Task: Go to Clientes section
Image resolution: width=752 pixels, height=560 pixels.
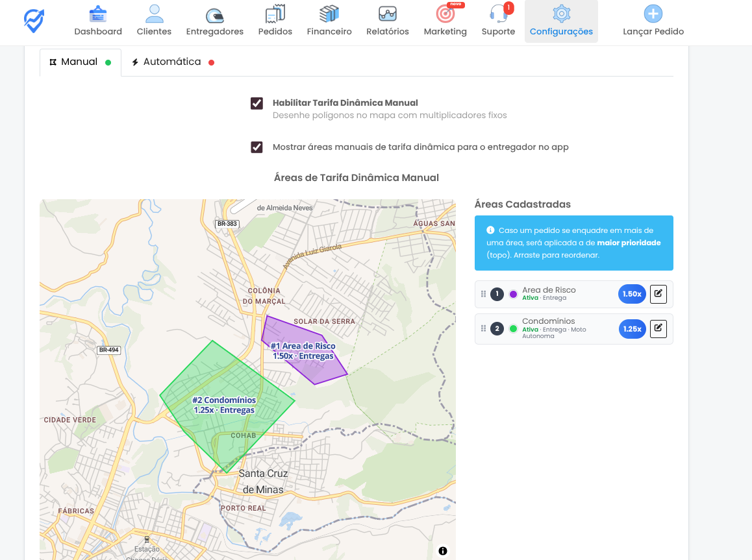Action: pyautogui.click(x=154, y=15)
